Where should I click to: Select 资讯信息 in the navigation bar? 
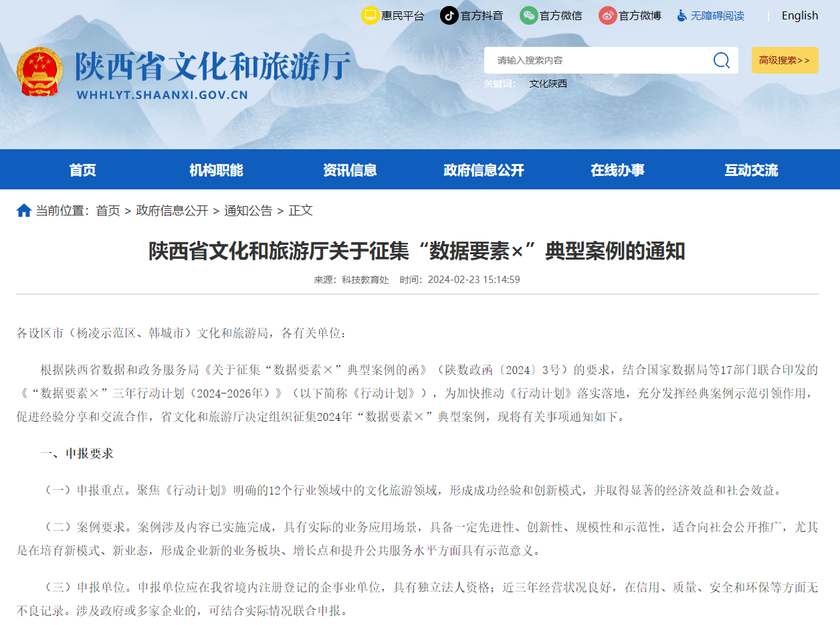(x=350, y=170)
